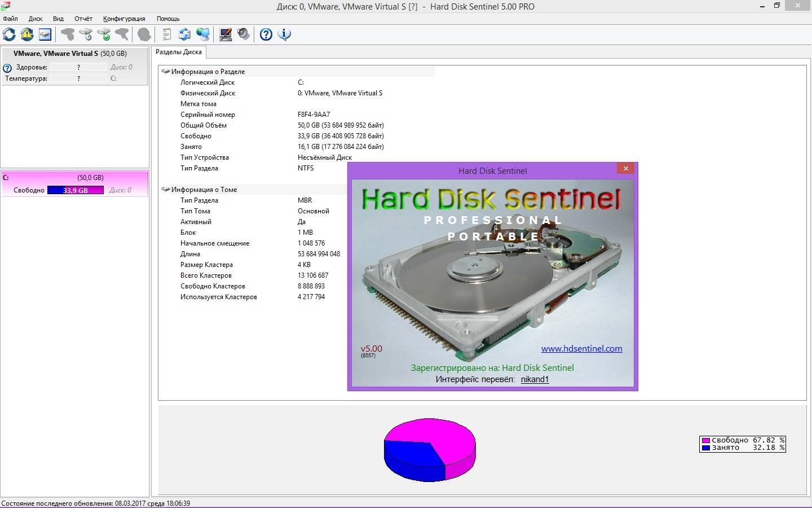Image resolution: width=812 pixels, height=508 pixels.
Task: Click the Зарегистрировано на registration text
Action: point(492,368)
